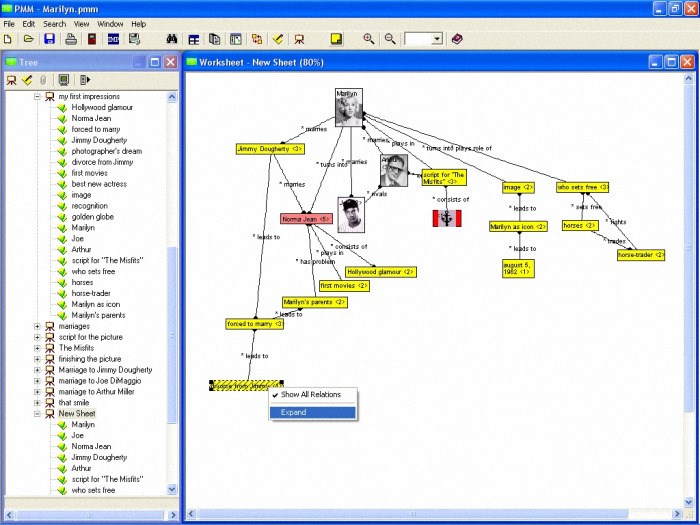Open the zoom percentage dropdown in the toolbar

[x=437, y=39]
